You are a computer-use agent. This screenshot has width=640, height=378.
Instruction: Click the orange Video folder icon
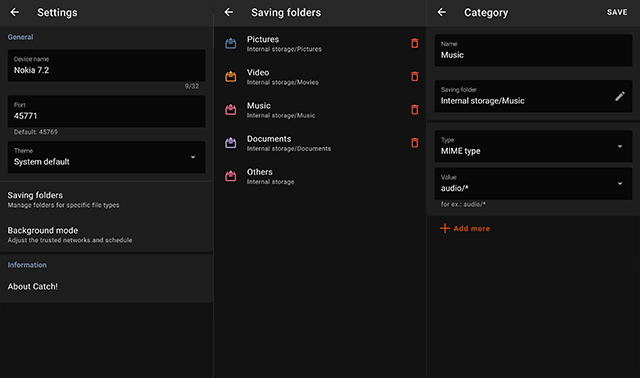[231, 76]
